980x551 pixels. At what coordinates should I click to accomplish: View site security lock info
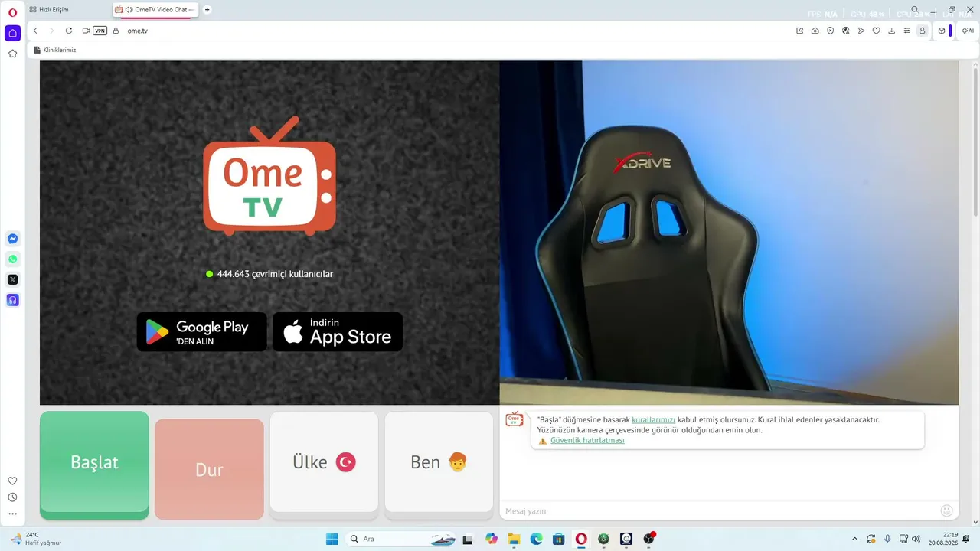[x=116, y=31]
